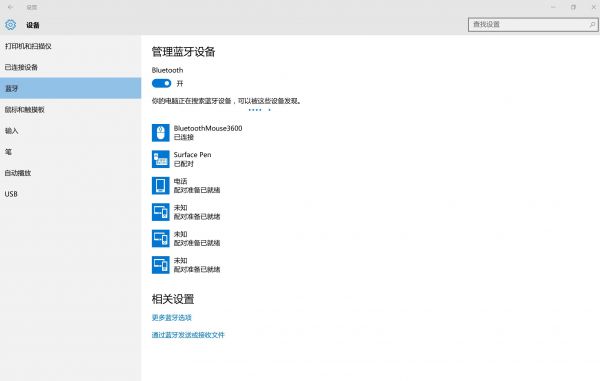The image size is (600, 381).
Task: Click the search magnifier icon
Action: tap(592, 24)
